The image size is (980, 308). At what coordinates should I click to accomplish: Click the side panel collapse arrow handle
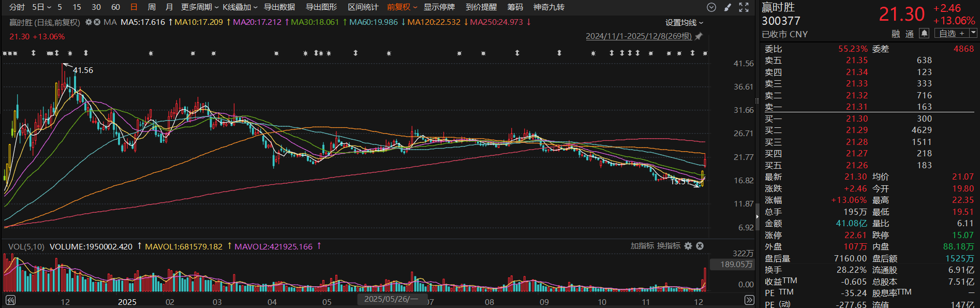pyautogui.click(x=757, y=216)
